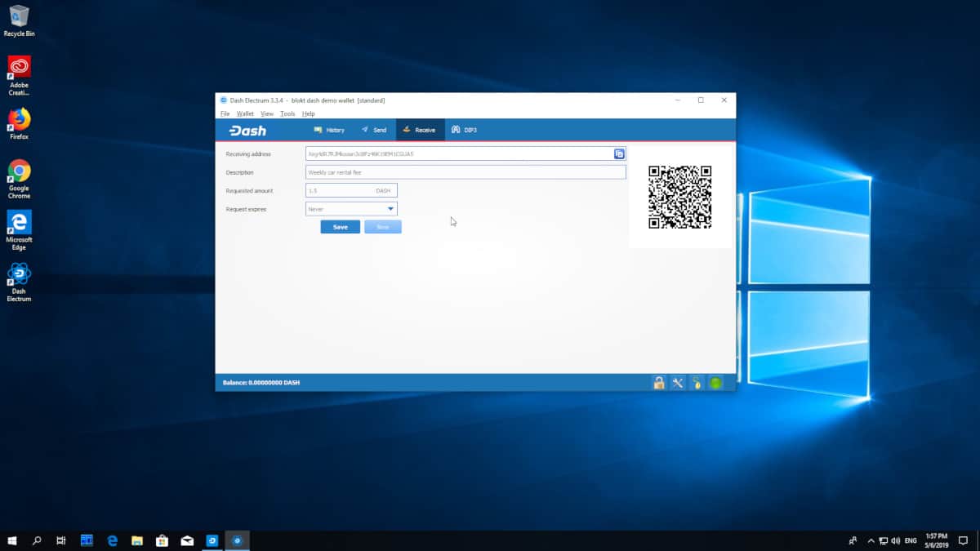Click the Save button
The width and height of the screenshot is (980, 551).
pos(340,227)
